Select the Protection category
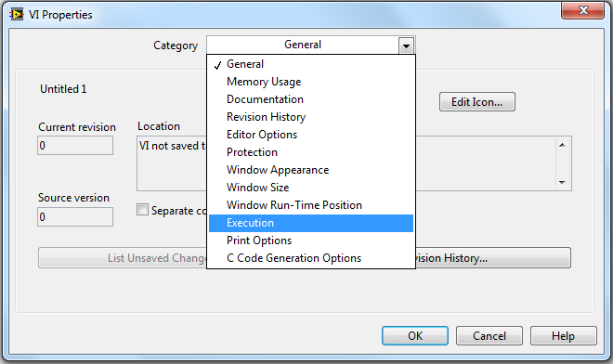The height and width of the screenshot is (364, 613). click(311, 152)
